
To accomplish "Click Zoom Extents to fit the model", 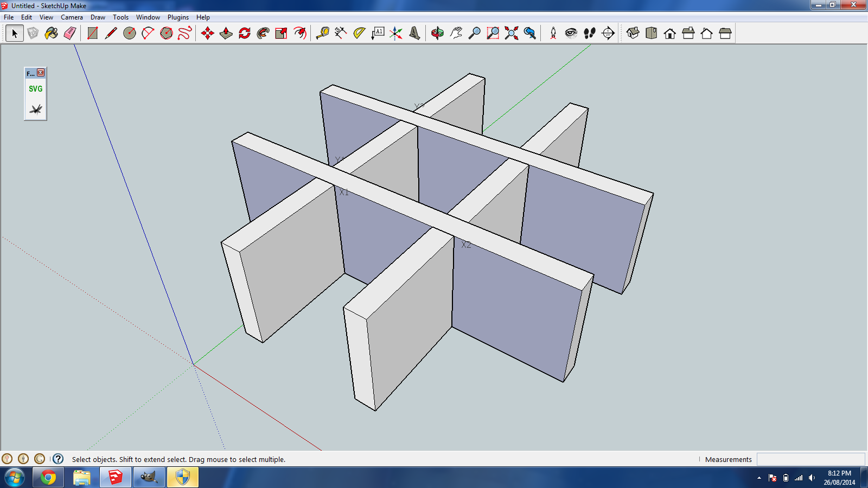I will point(510,33).
